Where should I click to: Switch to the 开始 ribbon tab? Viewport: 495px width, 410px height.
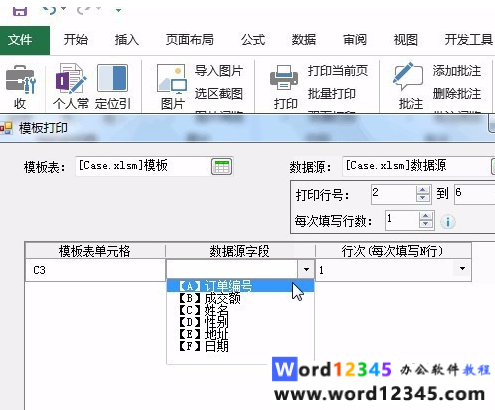(x=76, y=40)
